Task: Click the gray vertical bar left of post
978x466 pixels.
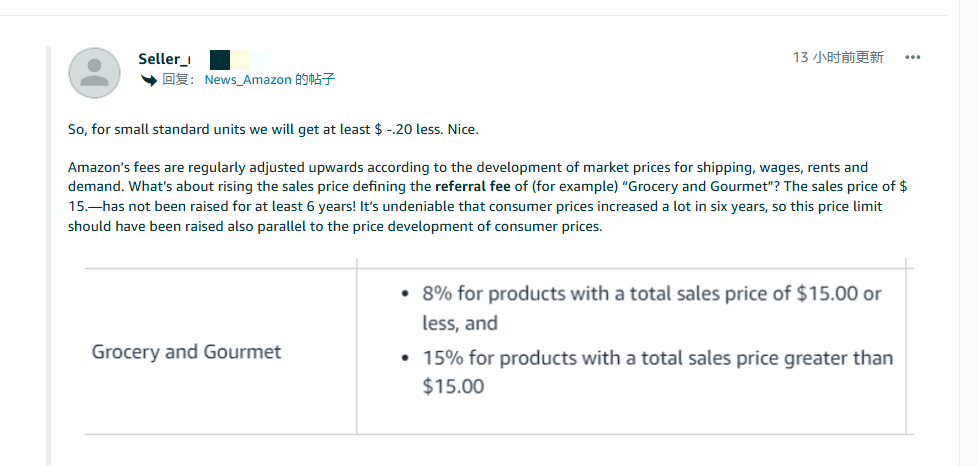Action: pos(49,256)
